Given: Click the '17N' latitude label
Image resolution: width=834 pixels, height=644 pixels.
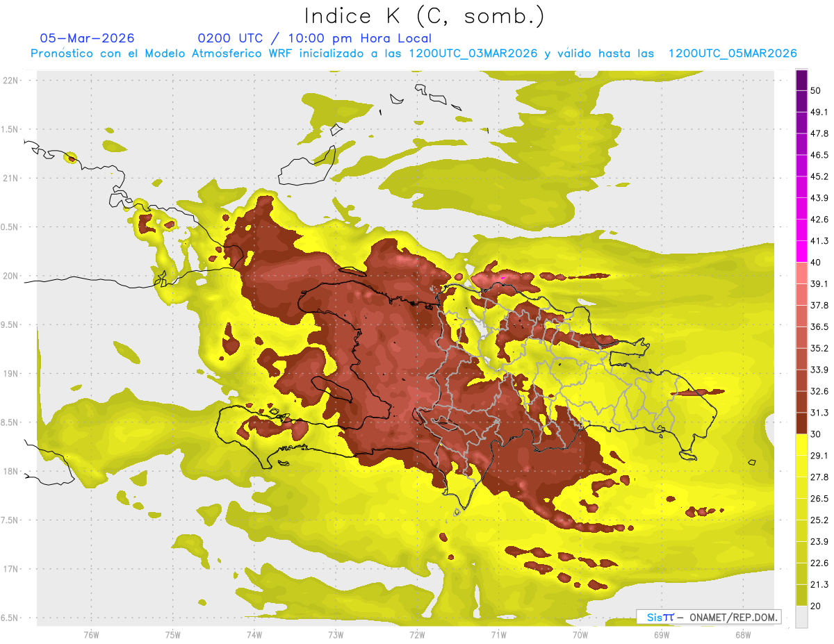Looking at the screenshot, I should tap(10, 569).
